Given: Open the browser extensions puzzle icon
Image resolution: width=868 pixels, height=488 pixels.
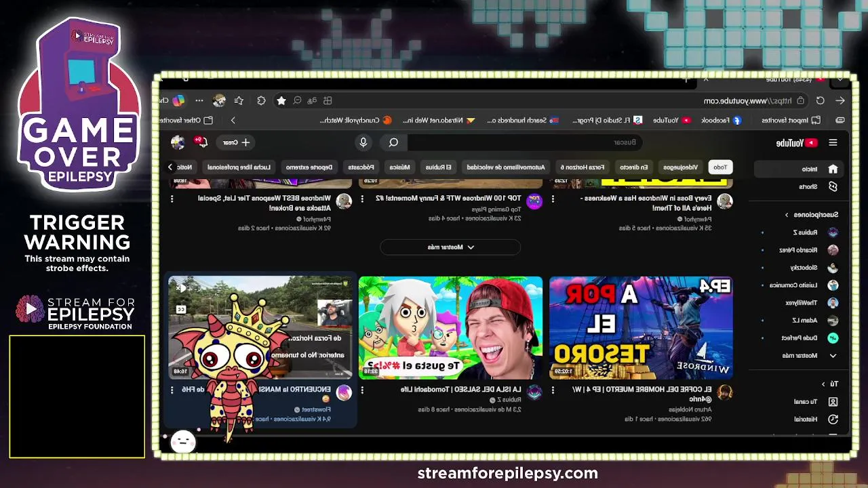Looking at the screenshot, I should (x=262, y=100).
